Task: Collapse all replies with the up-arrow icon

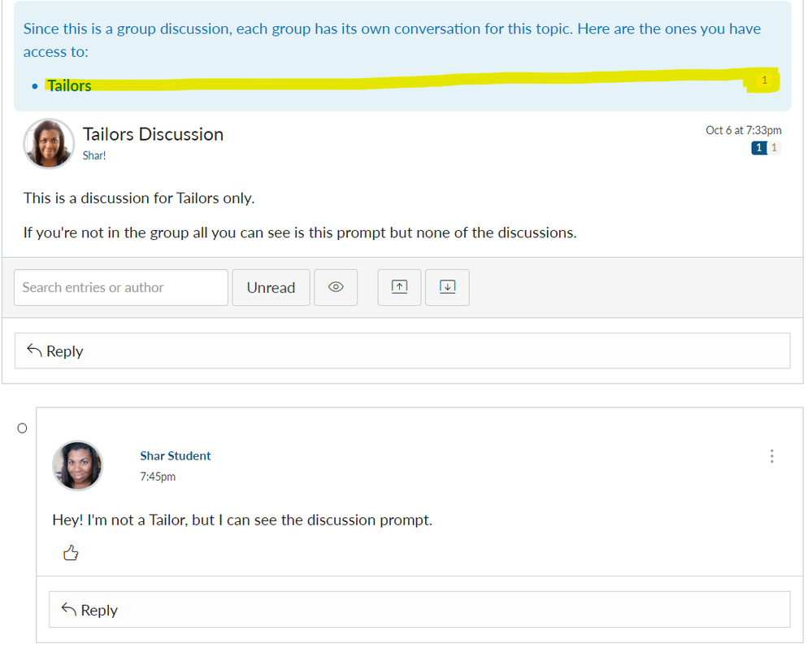Action: point(399,287)
